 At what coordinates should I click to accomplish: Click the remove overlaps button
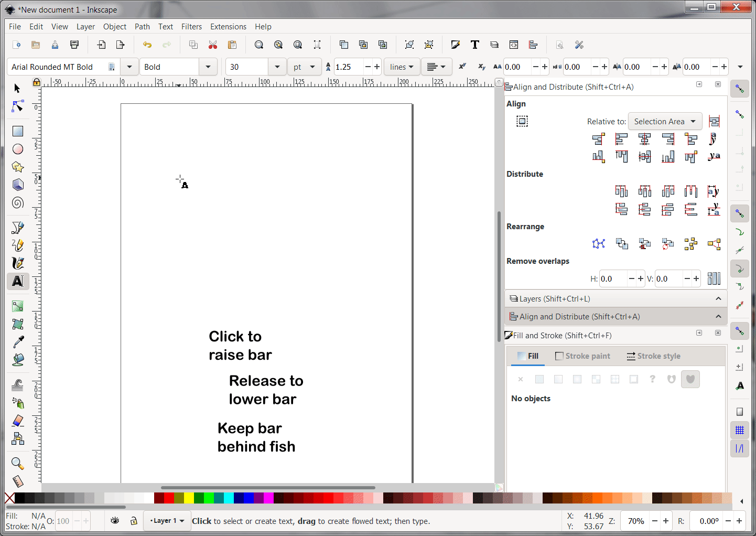(714, 278)
